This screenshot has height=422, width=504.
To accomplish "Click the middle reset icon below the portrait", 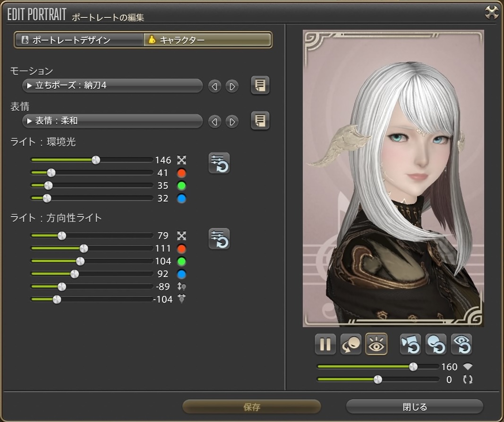I will click(436, 344).
